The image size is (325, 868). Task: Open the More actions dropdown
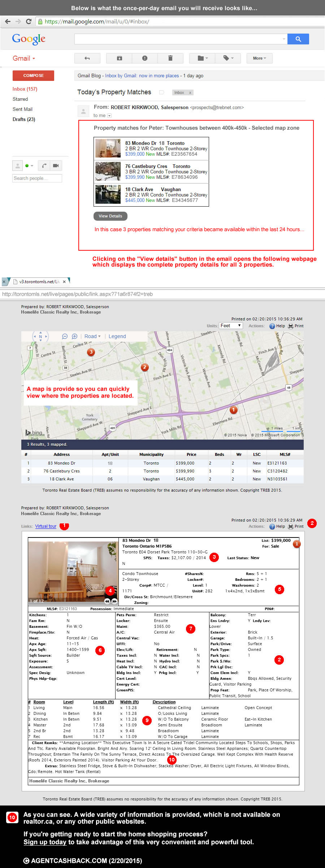260,58
